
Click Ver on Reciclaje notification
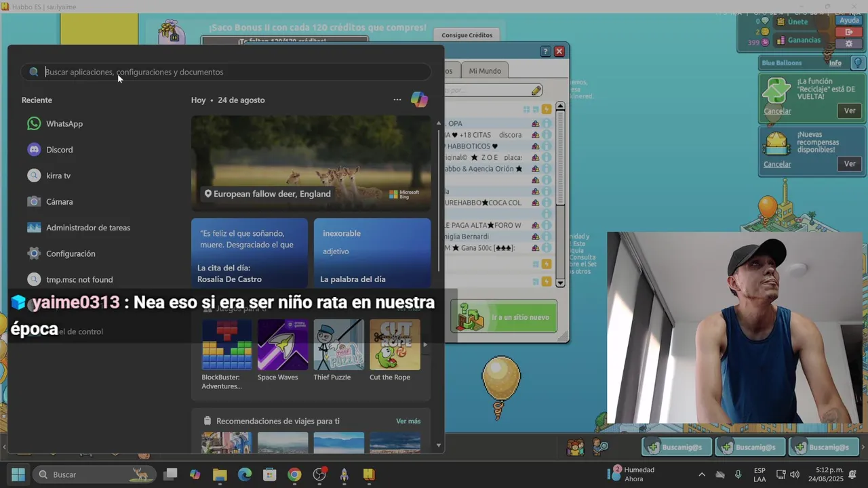pyautogui.click(x=850, y=110)
